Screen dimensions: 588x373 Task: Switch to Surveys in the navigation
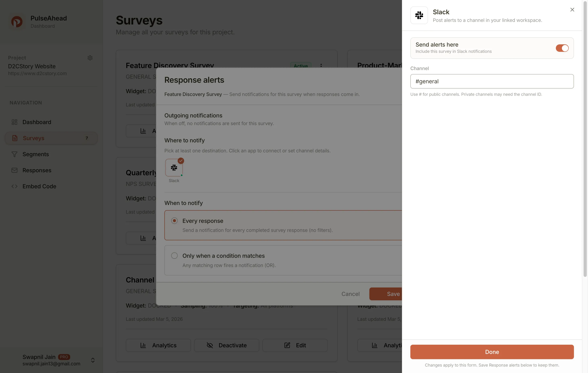click(33, 138)
